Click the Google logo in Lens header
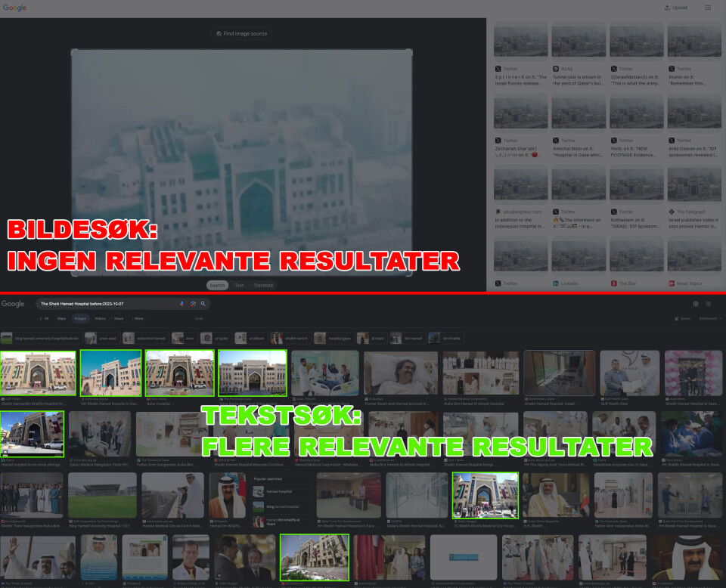Image resolution: width=726 pixels, height=588 pixels. click(14, 8)
